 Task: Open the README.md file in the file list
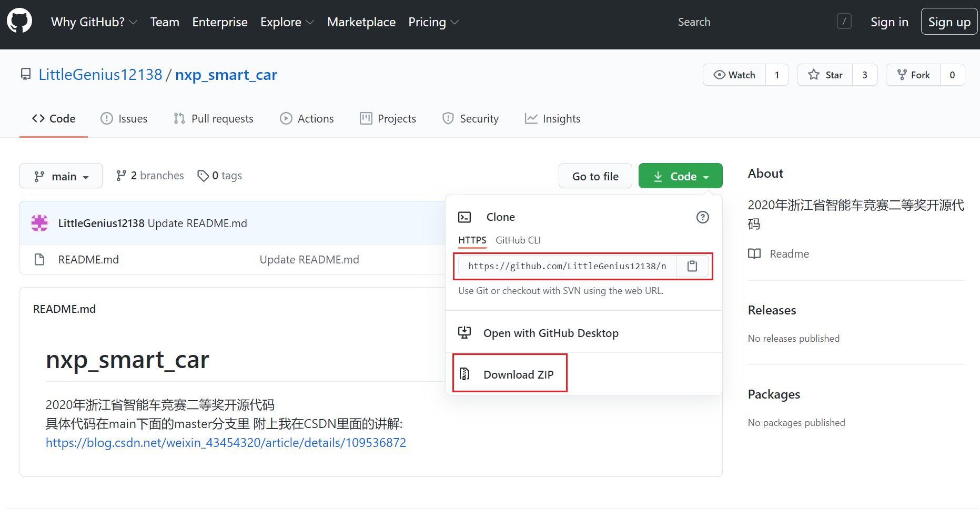pos(88,259)
